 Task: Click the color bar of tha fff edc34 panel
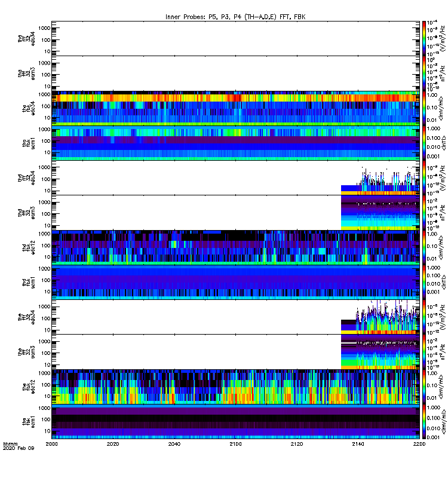coord(424,38)
